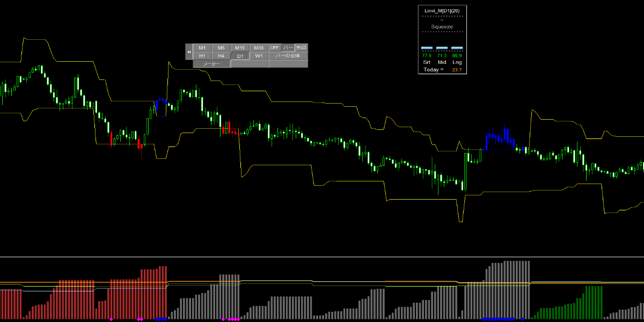The image size is (644, 322).
Task: Collapse panel with the double-arrow rewind icon
Action: [189, 52]
